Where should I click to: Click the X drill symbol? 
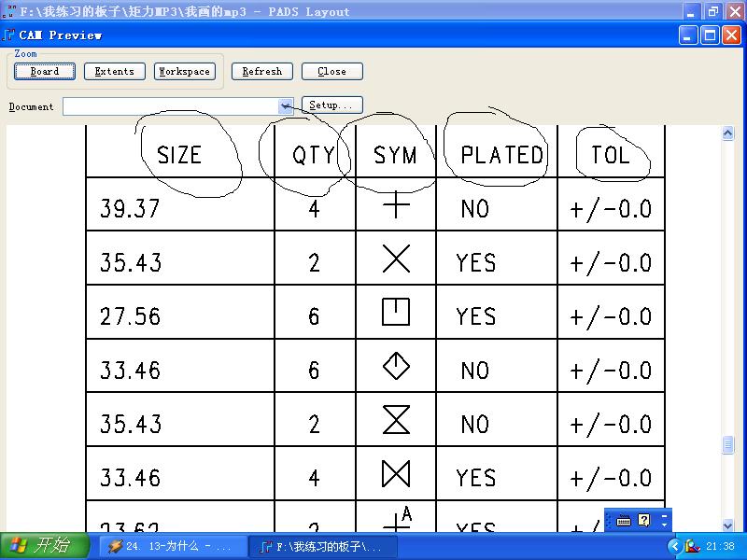click(396, 259)
